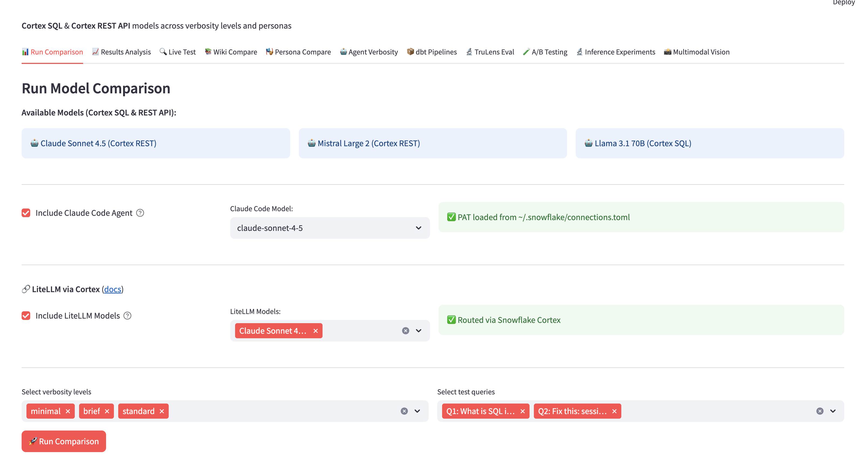The width and height of the screenshot is (868, 461).
Task: Remove the brief verbosity tag
Action: 107,411
